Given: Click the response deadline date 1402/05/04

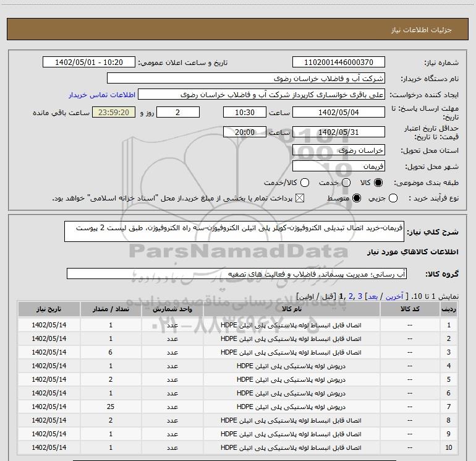Looking at the screenshot, I should point(339,112).
